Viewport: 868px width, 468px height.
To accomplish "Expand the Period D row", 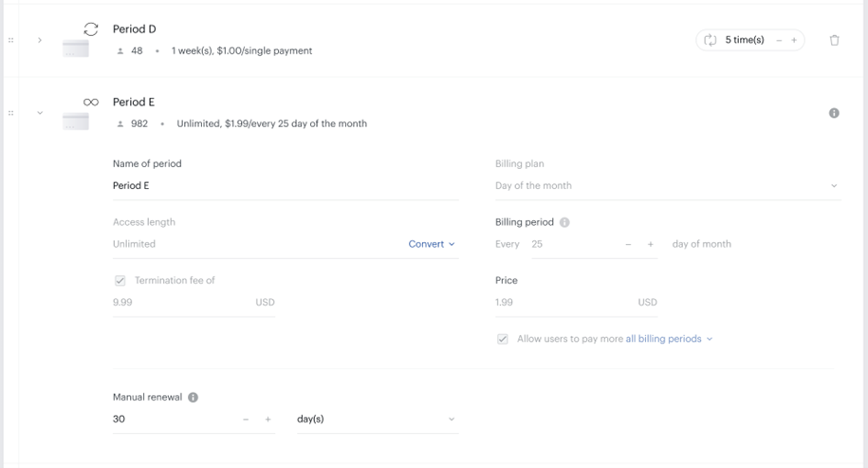I will pyautogui.click(x=40, y=40).
